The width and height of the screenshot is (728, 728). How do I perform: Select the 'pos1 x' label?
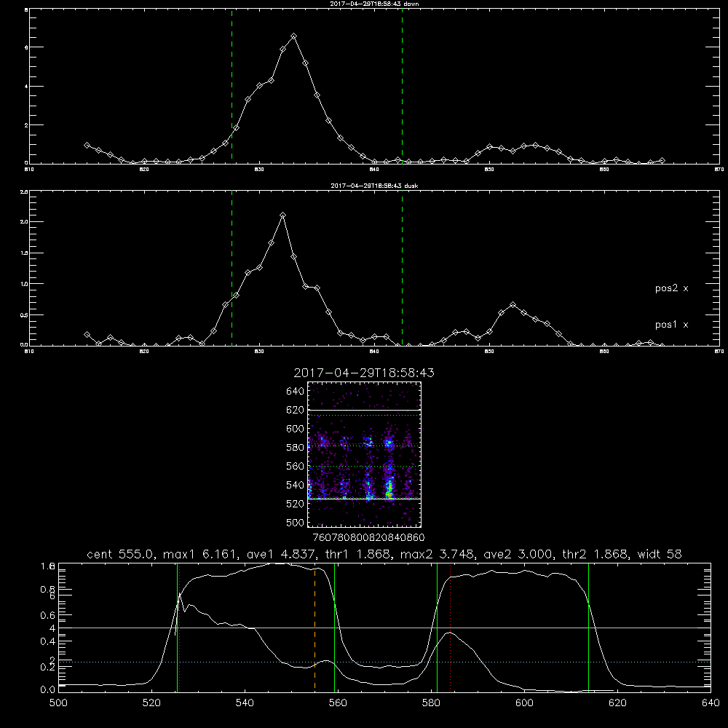pyautogui.click(x=671, y=325)
